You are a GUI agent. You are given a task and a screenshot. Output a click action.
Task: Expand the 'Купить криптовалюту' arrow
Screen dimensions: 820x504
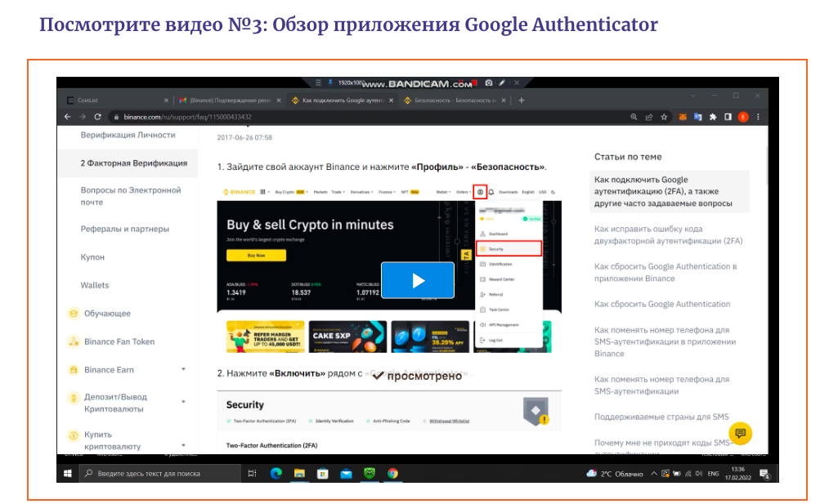point(183,445)
